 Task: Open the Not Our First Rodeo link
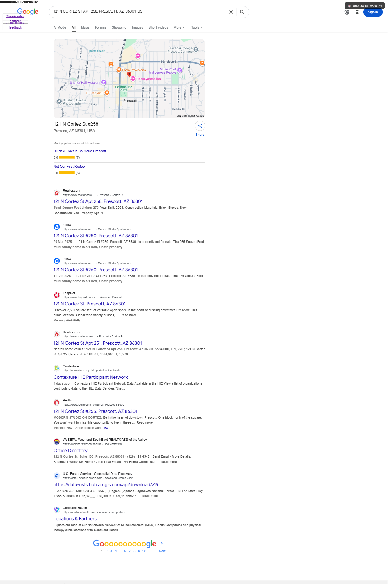point(69,167)
